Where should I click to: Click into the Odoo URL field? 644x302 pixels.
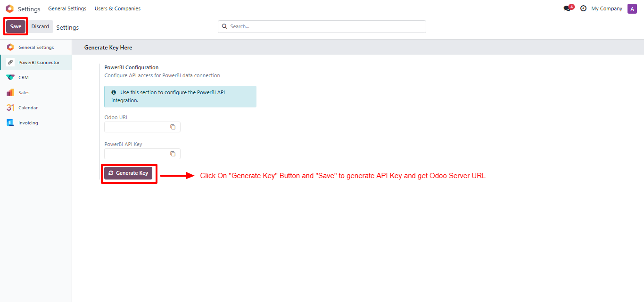pos(142,127)
